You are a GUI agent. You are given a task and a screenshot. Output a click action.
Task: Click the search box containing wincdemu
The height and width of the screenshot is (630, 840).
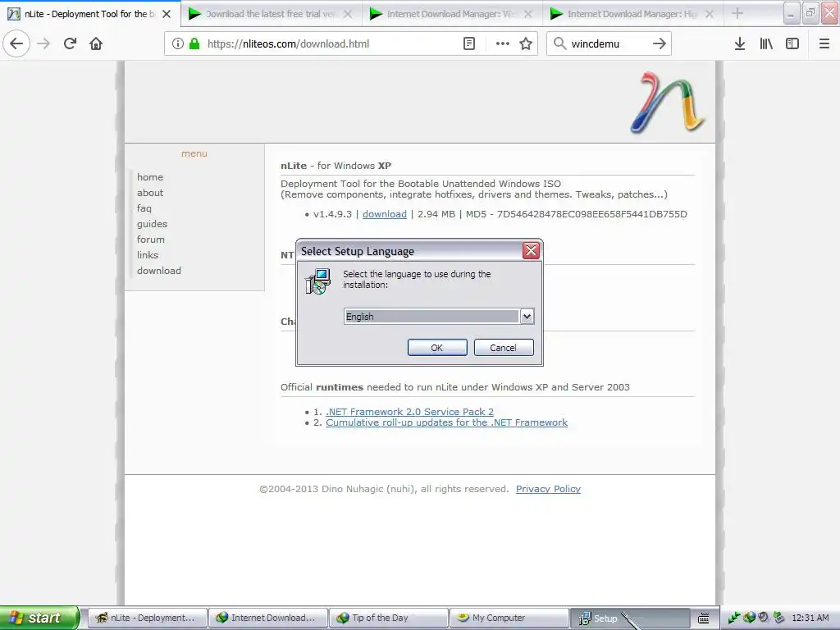[x=608, y=43]
